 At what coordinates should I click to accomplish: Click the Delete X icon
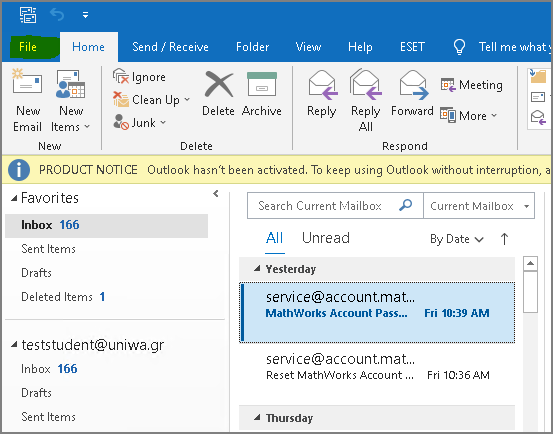coord(219,84)
